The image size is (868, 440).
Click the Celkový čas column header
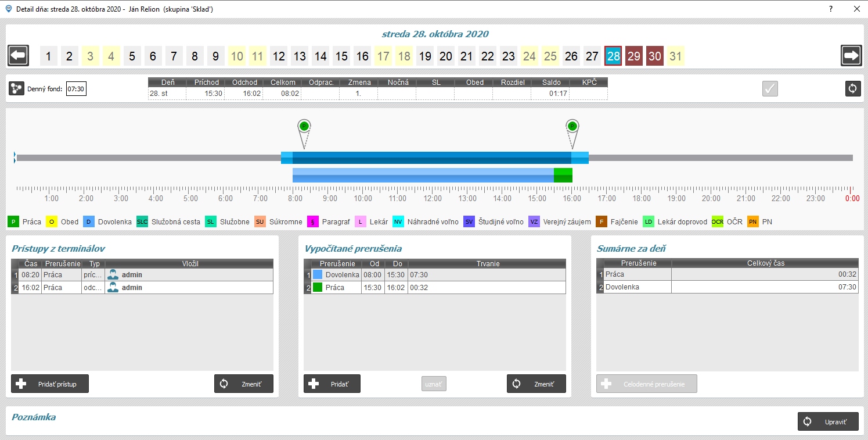pos(765,263)
